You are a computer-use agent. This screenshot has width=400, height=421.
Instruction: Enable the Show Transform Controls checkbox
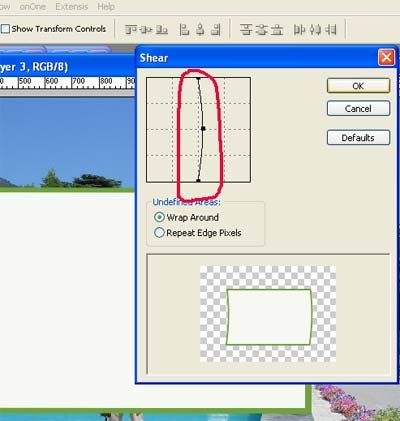click(5, 29)
